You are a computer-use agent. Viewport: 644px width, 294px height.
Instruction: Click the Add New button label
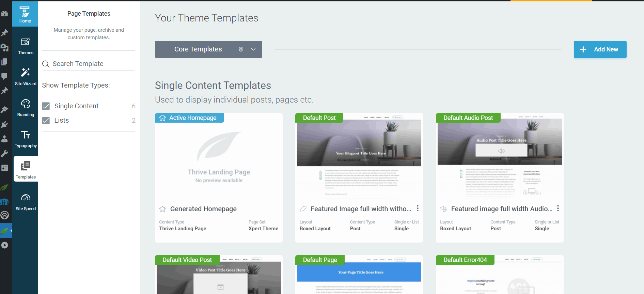pyautogui.click(x=606, y=49)
